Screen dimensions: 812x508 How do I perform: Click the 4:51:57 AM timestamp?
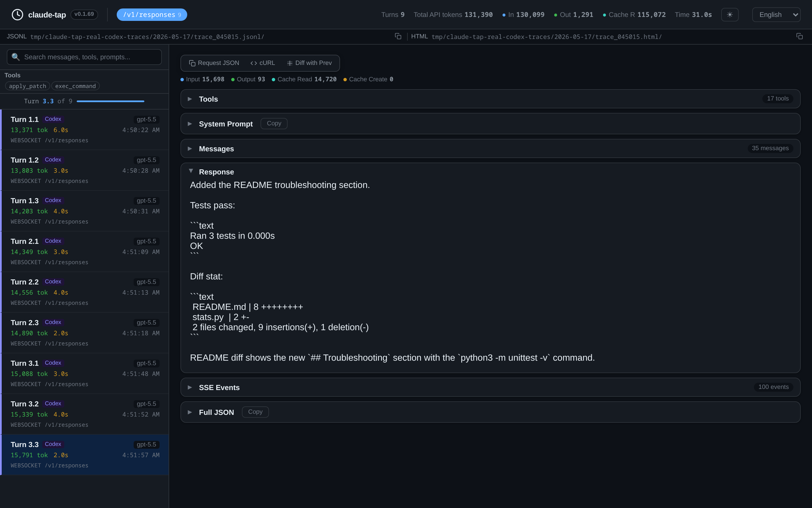(x=141, y=455)
